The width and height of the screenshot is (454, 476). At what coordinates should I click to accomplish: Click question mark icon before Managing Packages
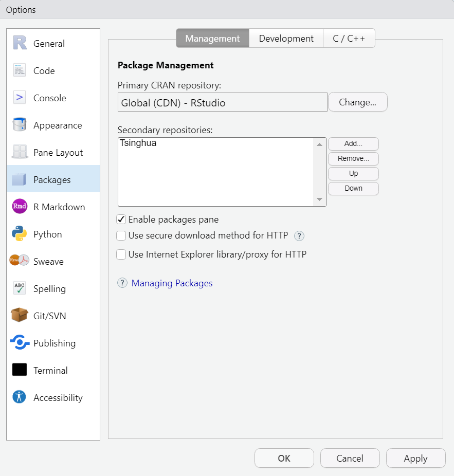point(122,283)
